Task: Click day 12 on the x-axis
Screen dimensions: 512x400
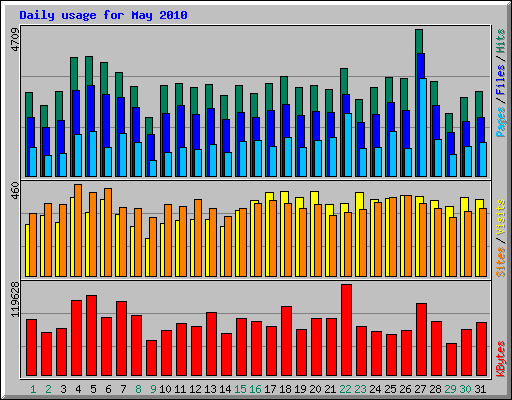Action: click(195, 389)
